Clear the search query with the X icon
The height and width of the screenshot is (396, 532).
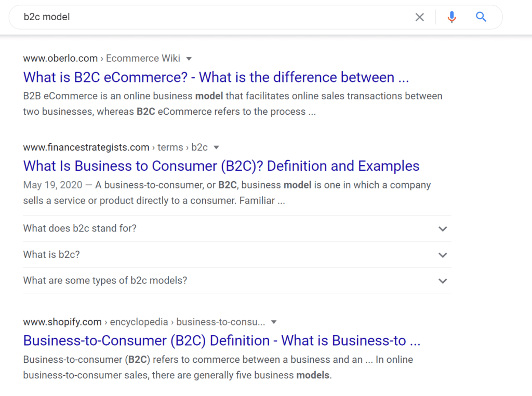(420, 17)
